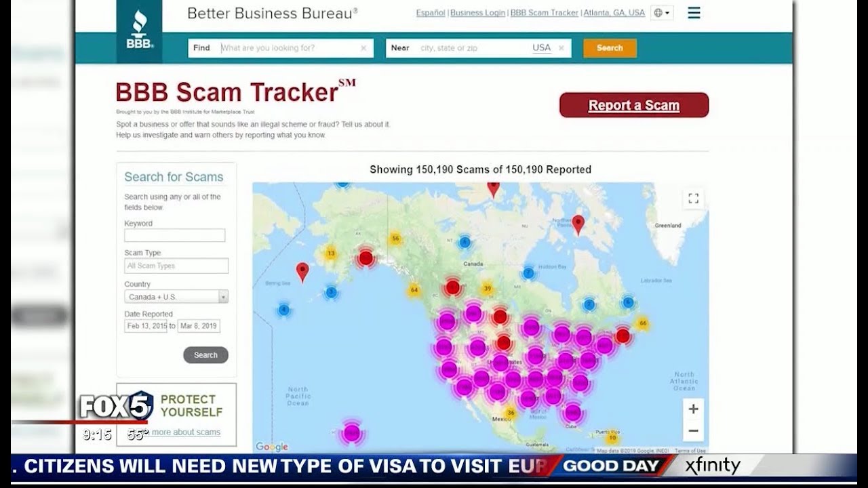Open the blue cluster marked 3 near Alaska

[331, 293]
